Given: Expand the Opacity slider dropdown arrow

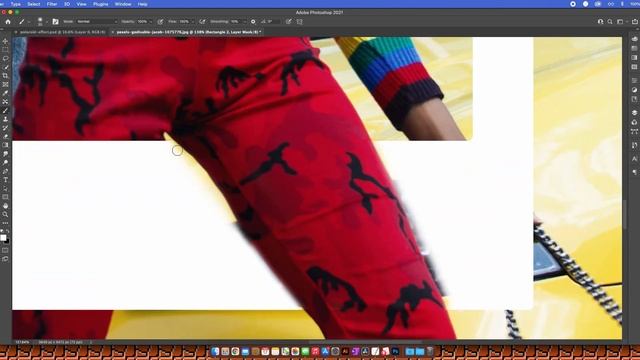Looking at the screenshot, I should tap(150, 22).
